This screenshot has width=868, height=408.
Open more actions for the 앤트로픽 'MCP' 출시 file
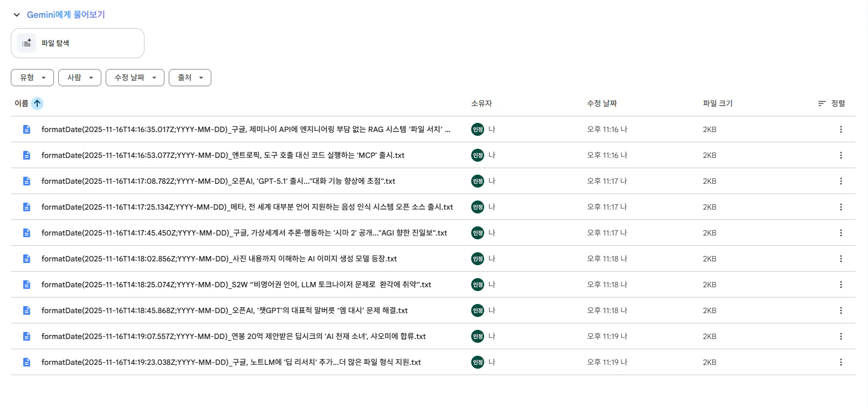[x=841, y=155]
